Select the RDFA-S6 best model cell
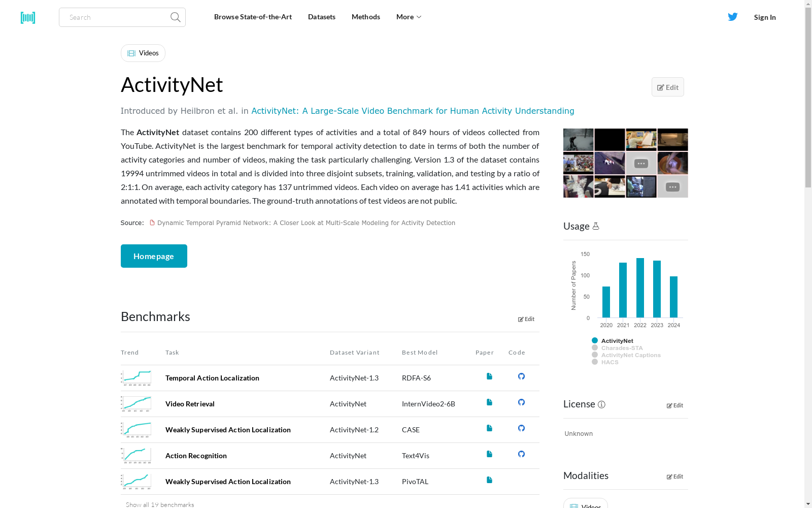 tap(416, 378)
